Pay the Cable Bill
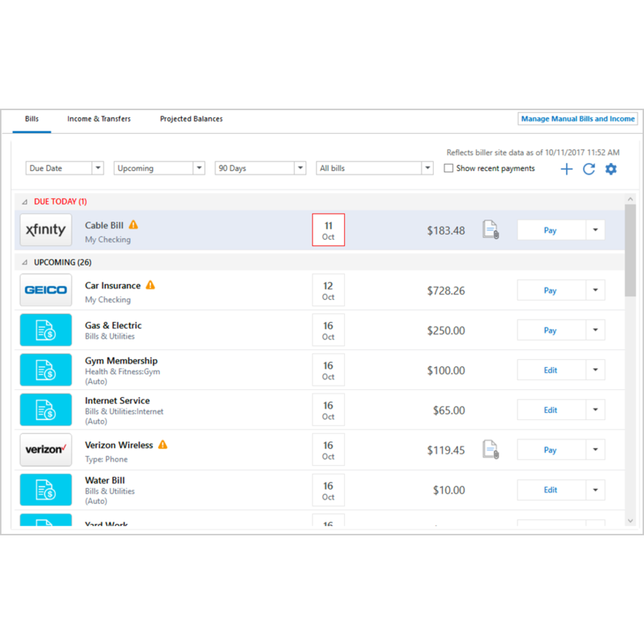644x644 pixels. coord(550,230)
